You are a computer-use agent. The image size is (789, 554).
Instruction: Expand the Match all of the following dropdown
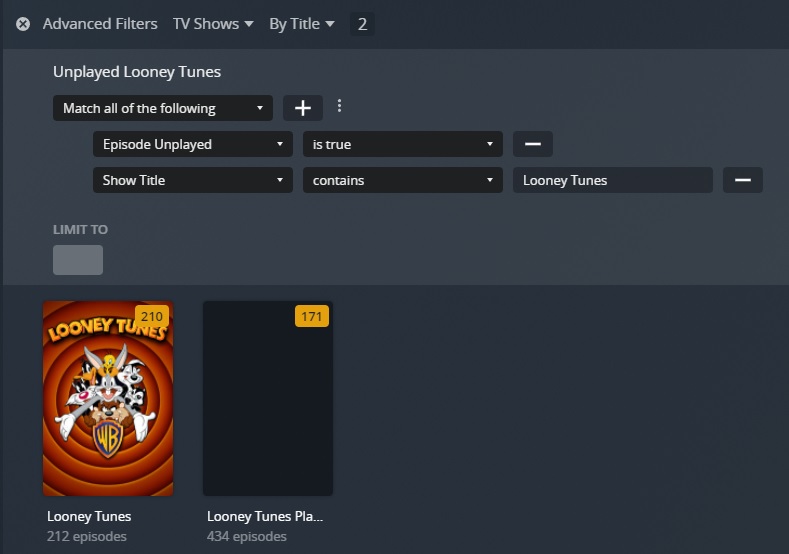[163, 108]
